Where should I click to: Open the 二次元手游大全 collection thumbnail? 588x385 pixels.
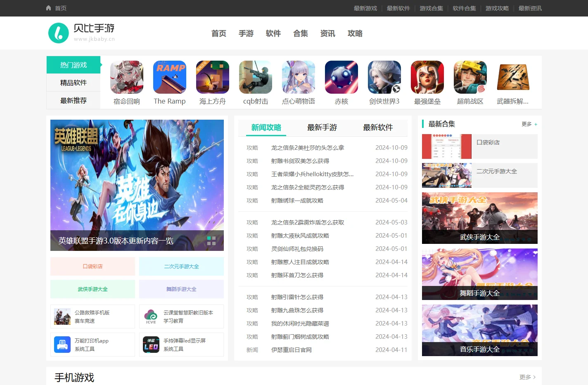point(447,175)
